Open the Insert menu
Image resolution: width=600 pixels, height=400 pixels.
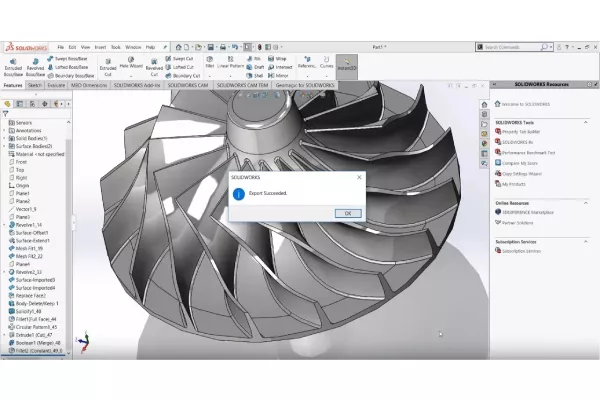click(x=101, y=47)
